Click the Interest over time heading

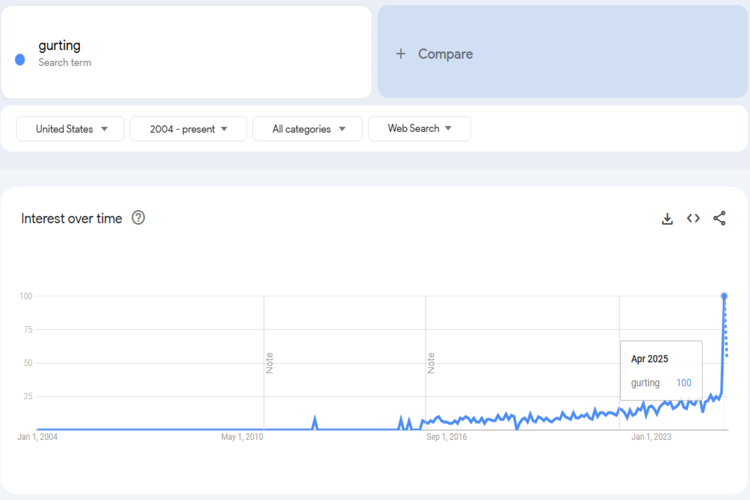(72, 219)
